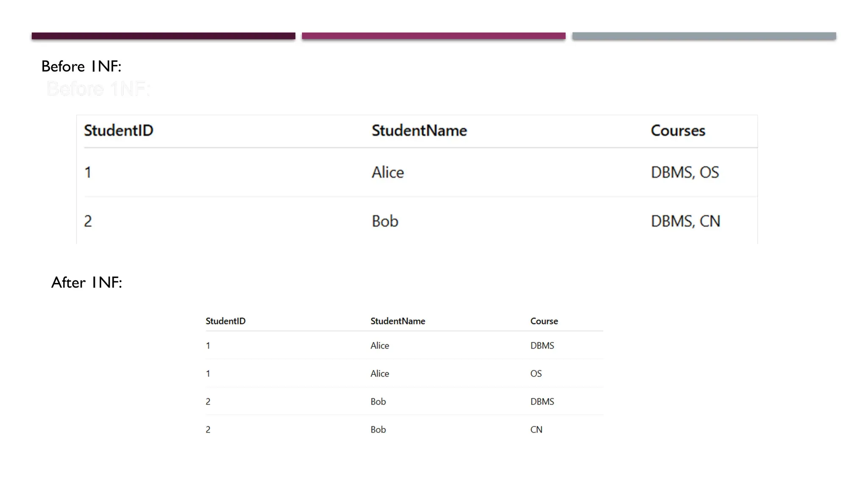Click the gray bar at top right
This screenshot has width=868, height=488.
tap(704, 36)
